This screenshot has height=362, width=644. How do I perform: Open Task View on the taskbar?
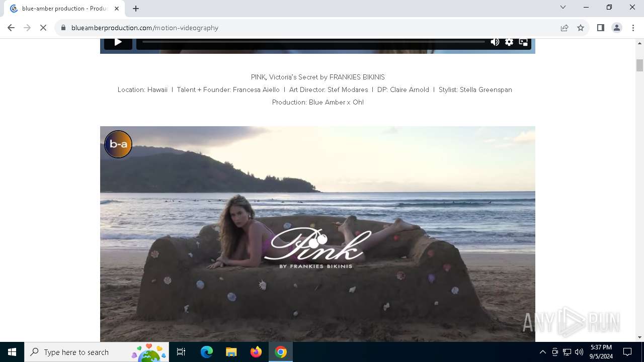click(x=181, y=352)
